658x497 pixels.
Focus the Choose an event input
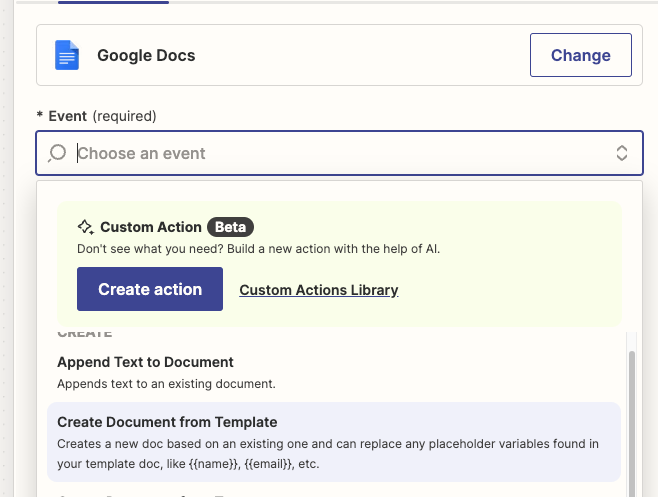click(x=339, y=153)
